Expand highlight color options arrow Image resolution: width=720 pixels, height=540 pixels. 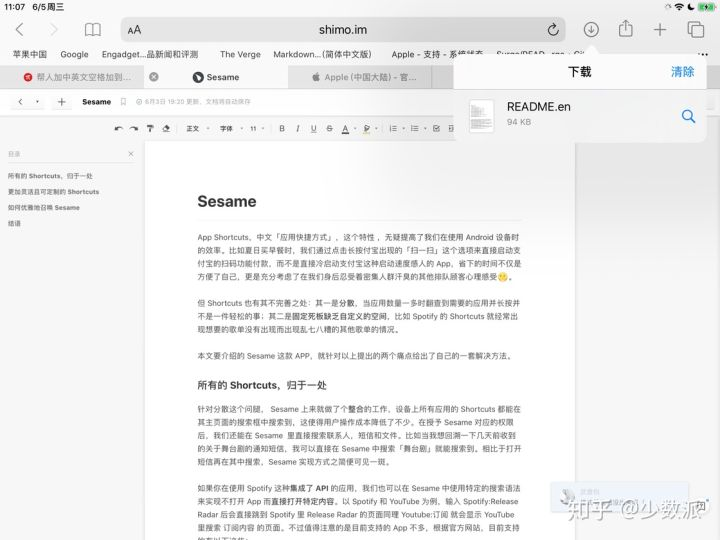click(x=376, y=129)
